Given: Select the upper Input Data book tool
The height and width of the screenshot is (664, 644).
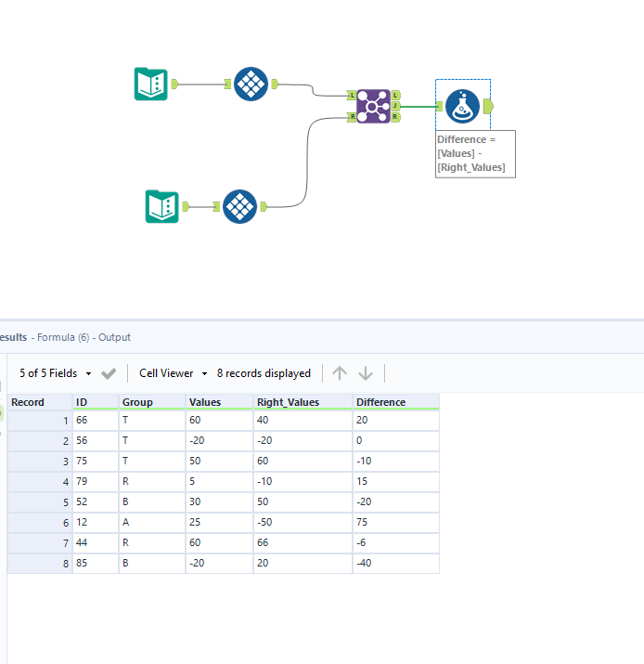Looking at the screenshot, I should pos(150,84).
